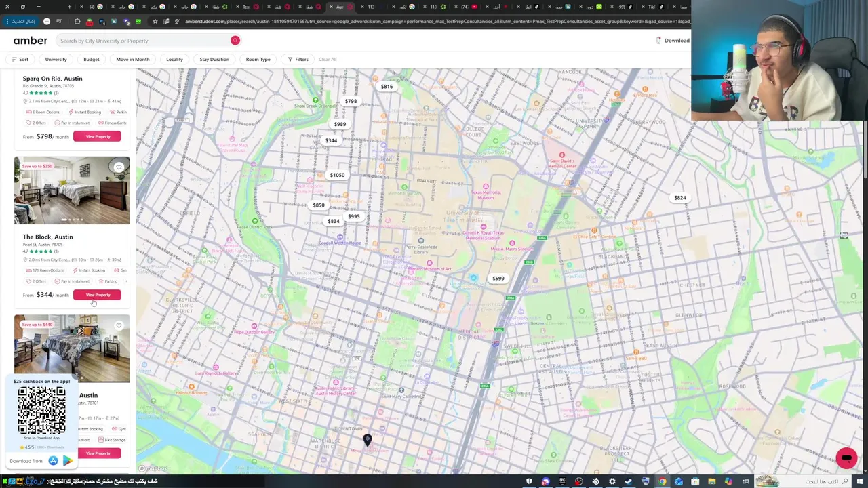Click the Google Play download icon
The width and height of the screenshot is (868, 488).
click(x=68, y=461)
